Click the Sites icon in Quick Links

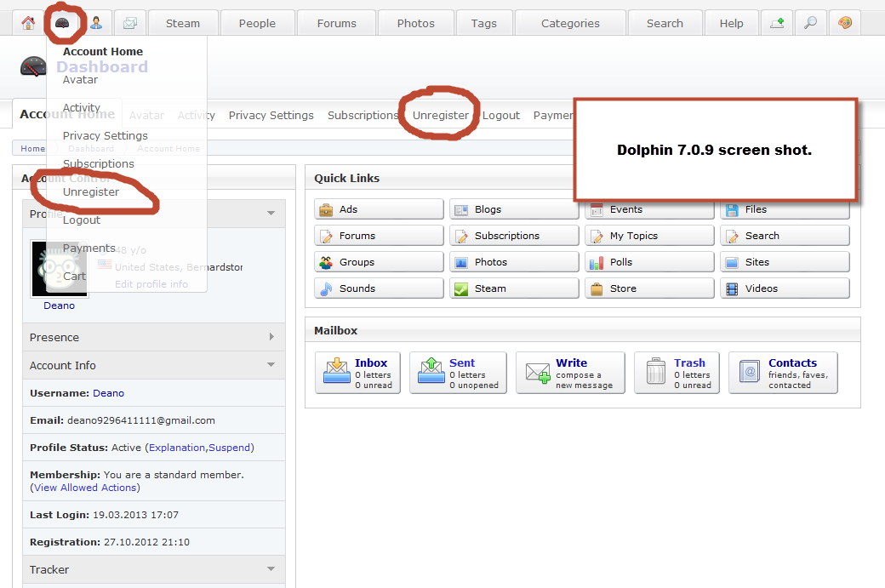732,262
